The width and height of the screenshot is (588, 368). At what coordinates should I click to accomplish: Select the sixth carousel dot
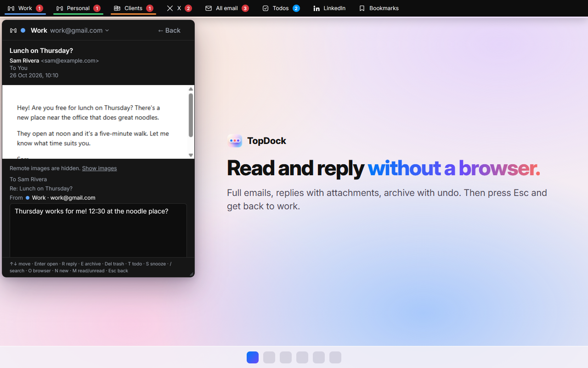[335, 357]
